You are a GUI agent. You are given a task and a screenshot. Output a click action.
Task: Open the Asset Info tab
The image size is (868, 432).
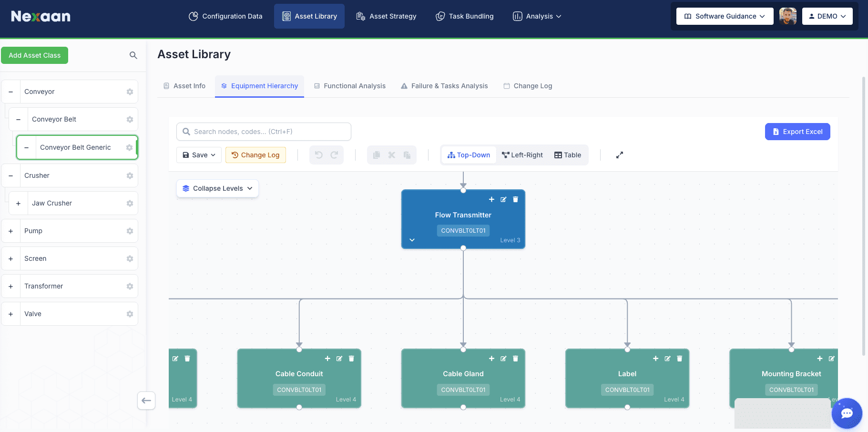point(184,86)
